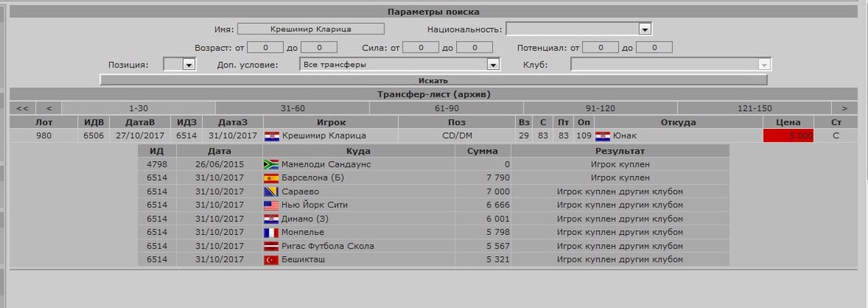
Task: Click the Spanish flag by Барселона (Б)
Action: pyautogui.click(x=271, y=178)
